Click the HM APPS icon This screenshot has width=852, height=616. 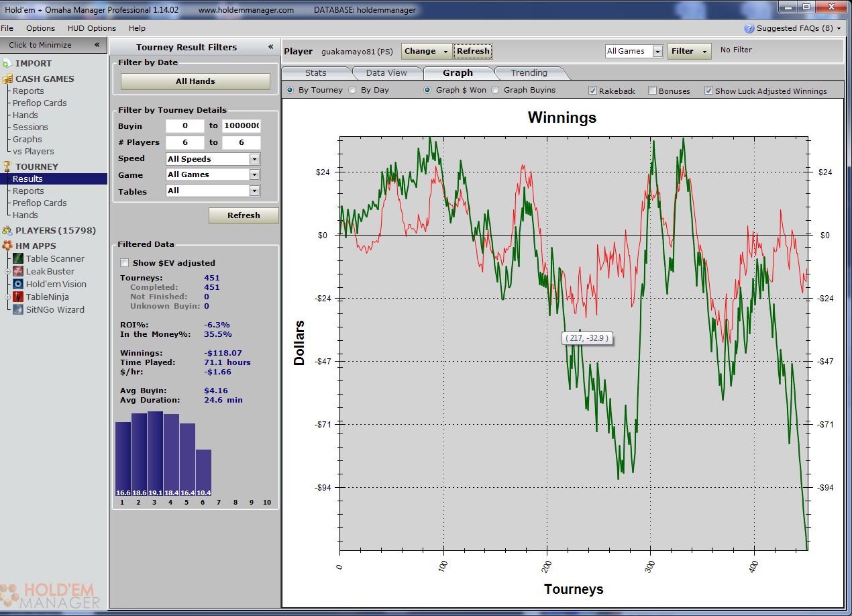pos(7,246)
